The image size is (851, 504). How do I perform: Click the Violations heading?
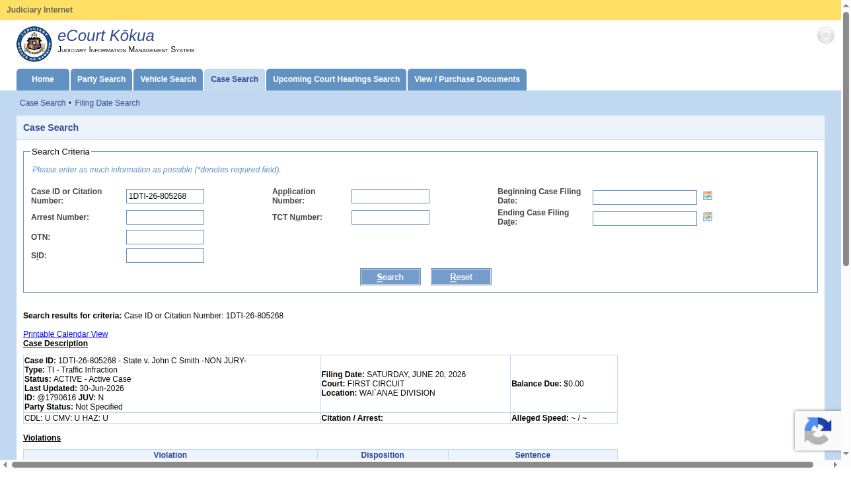[x=42, y=438]
